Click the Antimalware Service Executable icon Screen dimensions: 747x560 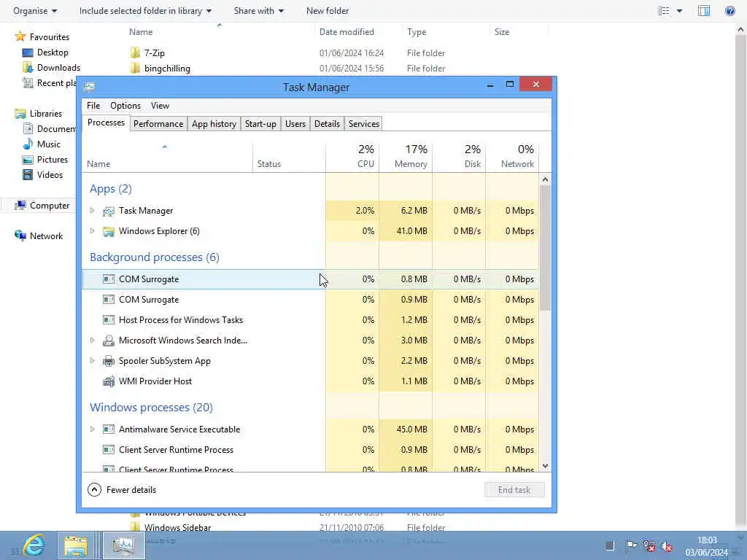(109, 429)
